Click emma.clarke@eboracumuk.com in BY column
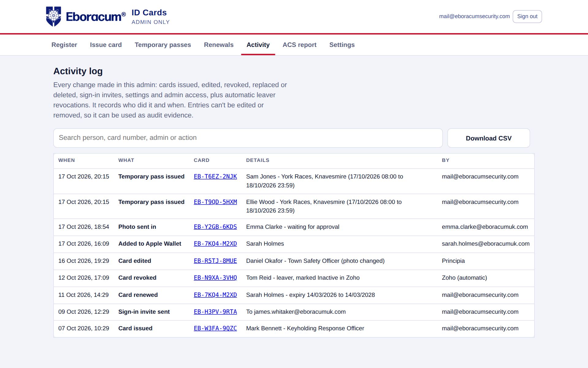Screen dimensions: 588x368 coord(485,227)
